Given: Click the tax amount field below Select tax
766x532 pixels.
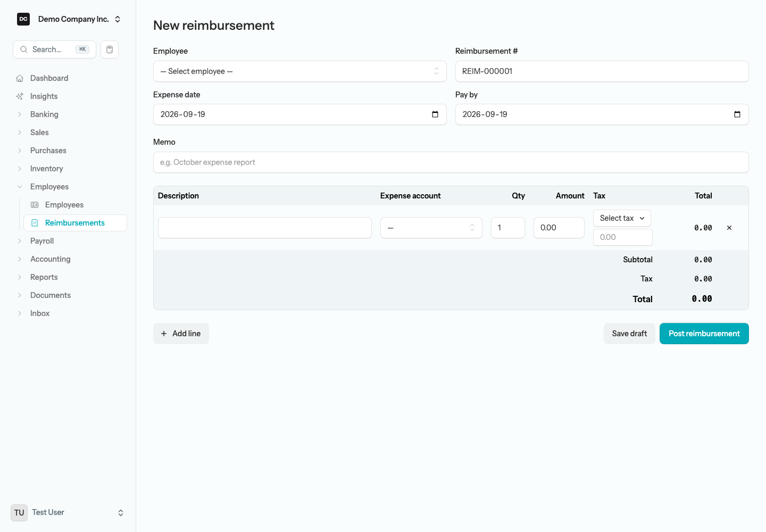Looking at the screenshot, I should tap(623, 237).
